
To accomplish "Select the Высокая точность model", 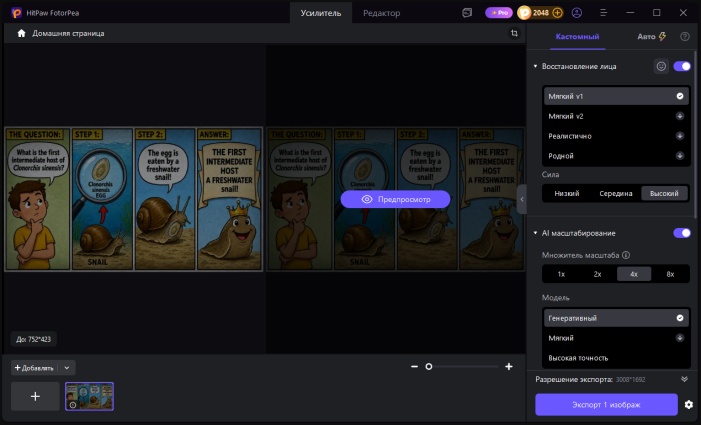I will (616, 358).
